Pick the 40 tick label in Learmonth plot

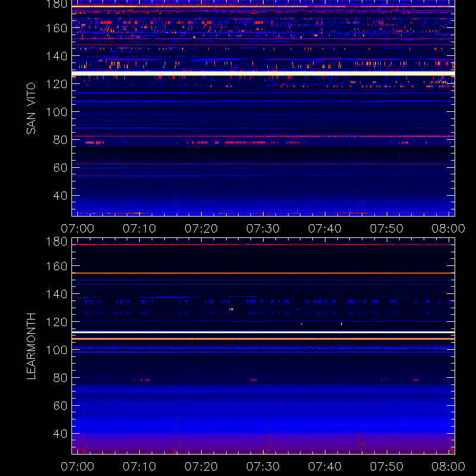coord(60,434)
